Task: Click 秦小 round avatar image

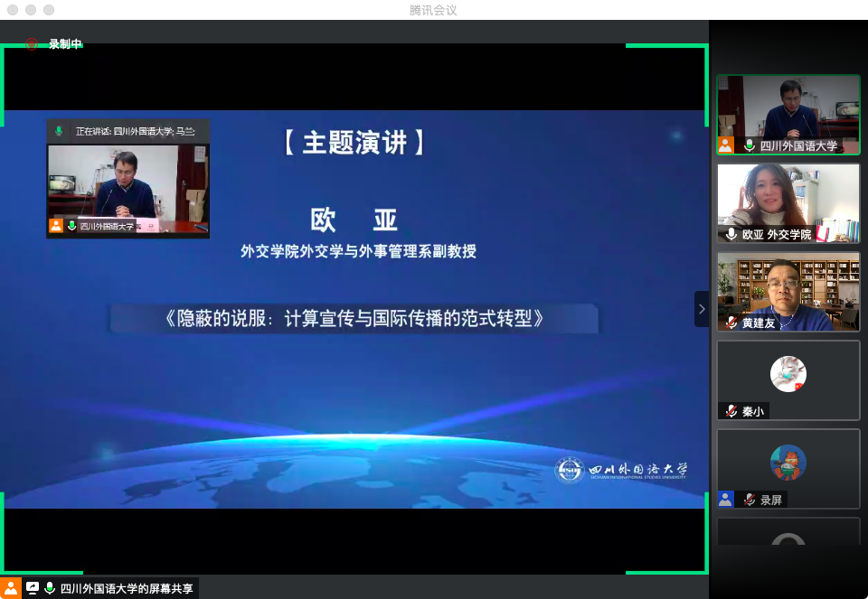Action: click(x=788, y=374)
